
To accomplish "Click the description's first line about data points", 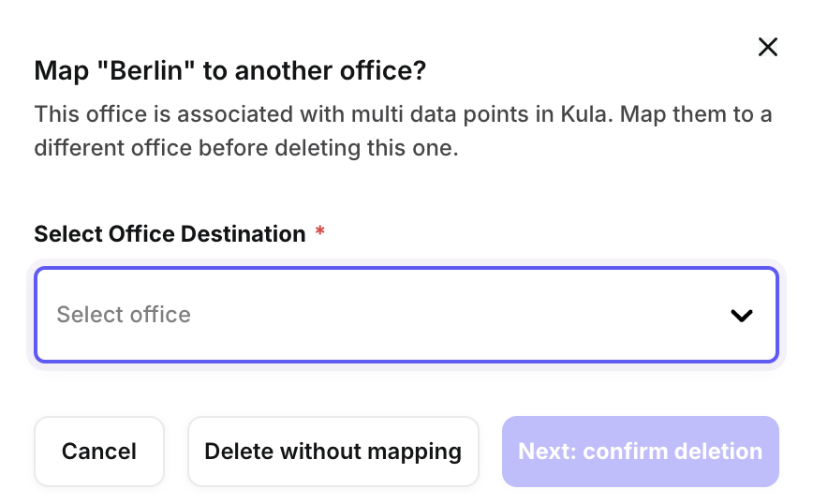I will pyautogui.click(x=403, y=115).
